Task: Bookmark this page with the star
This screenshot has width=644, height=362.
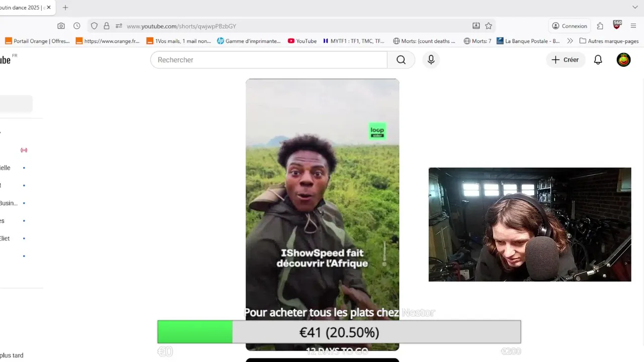Action: click(x=489, y=26)
